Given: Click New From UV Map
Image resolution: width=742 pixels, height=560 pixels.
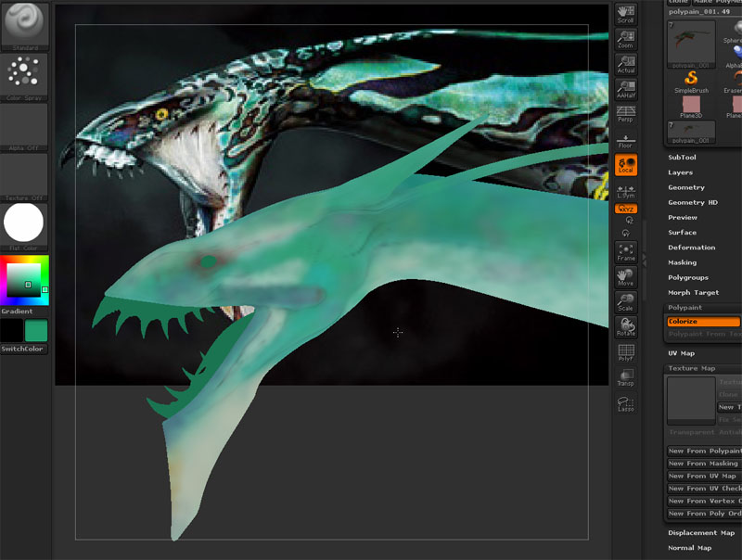Looking at the screenshot, I should pos(704,477).
